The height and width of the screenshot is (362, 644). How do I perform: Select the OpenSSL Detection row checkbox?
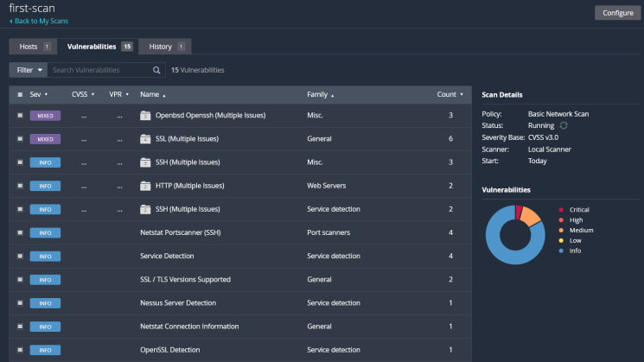point(20,350)
